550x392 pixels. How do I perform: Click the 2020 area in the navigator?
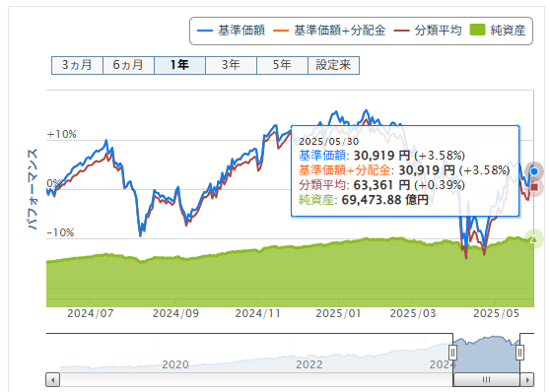click(x=175, y=364)
